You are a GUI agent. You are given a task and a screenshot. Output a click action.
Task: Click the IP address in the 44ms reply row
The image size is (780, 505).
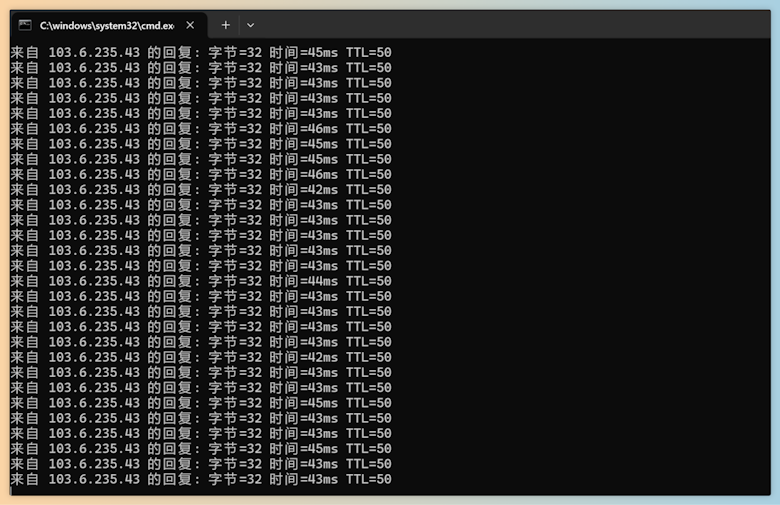94,281
